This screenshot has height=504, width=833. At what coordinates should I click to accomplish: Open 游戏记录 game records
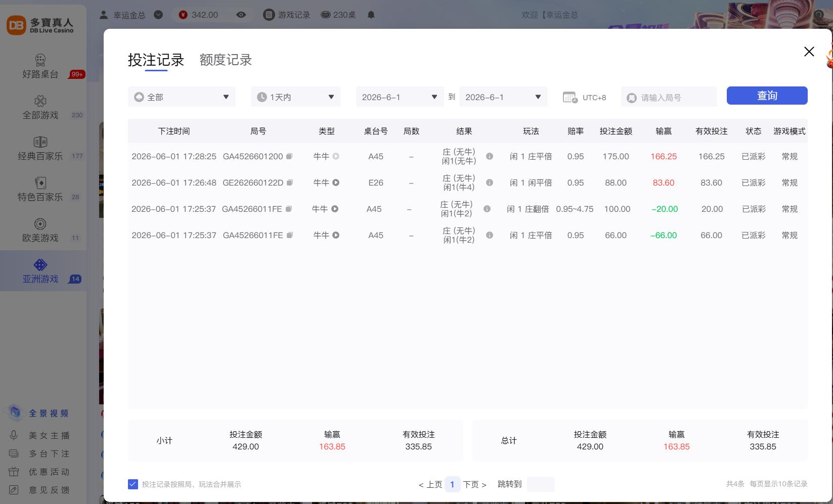point(287,15)
